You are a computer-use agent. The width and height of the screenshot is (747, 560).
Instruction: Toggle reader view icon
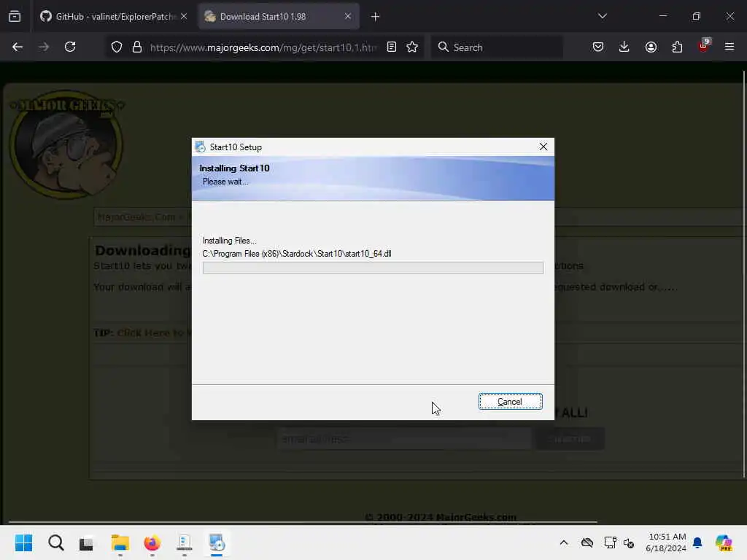tap(392, 47)
